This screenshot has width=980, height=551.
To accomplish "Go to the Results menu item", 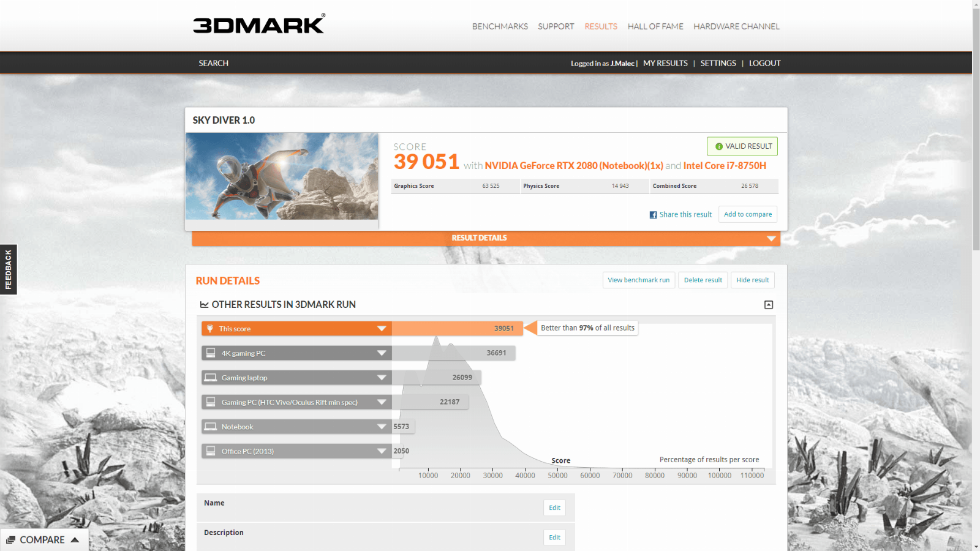I will [601, 26].
